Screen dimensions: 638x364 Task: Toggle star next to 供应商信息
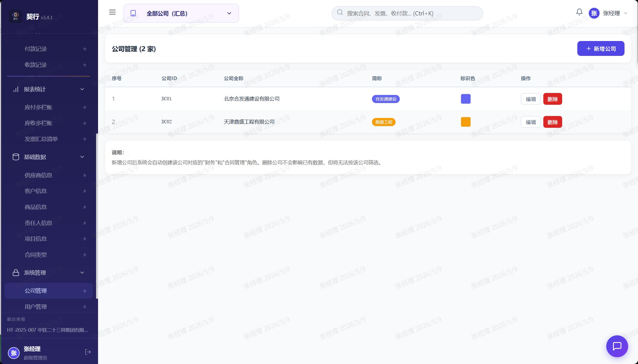(x=85, y=175)
